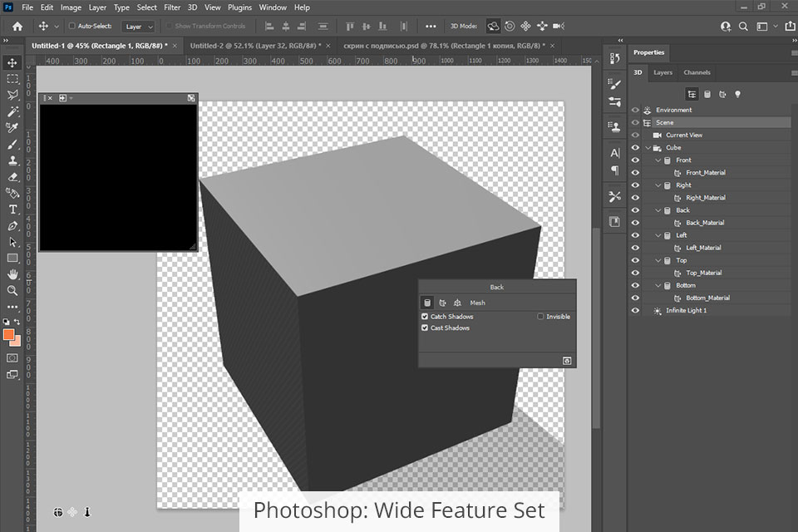Select the Zoom tool
The height and width of the screenshot is (532, 798).
coord(12,291)
